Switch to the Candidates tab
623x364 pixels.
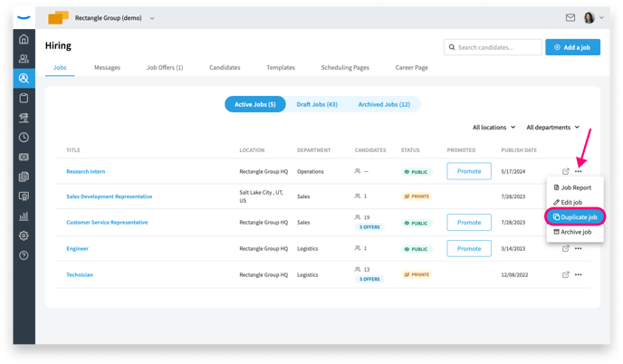point(225,68)
